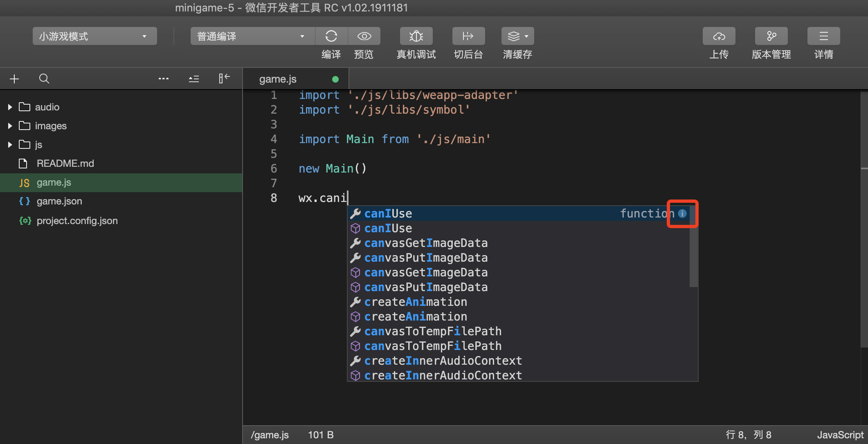Open the details hamburger icon

[823, 36]
